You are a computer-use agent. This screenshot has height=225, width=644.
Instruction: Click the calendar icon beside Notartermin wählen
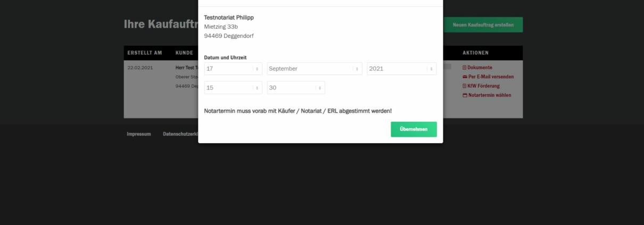(x=465, y=96)
